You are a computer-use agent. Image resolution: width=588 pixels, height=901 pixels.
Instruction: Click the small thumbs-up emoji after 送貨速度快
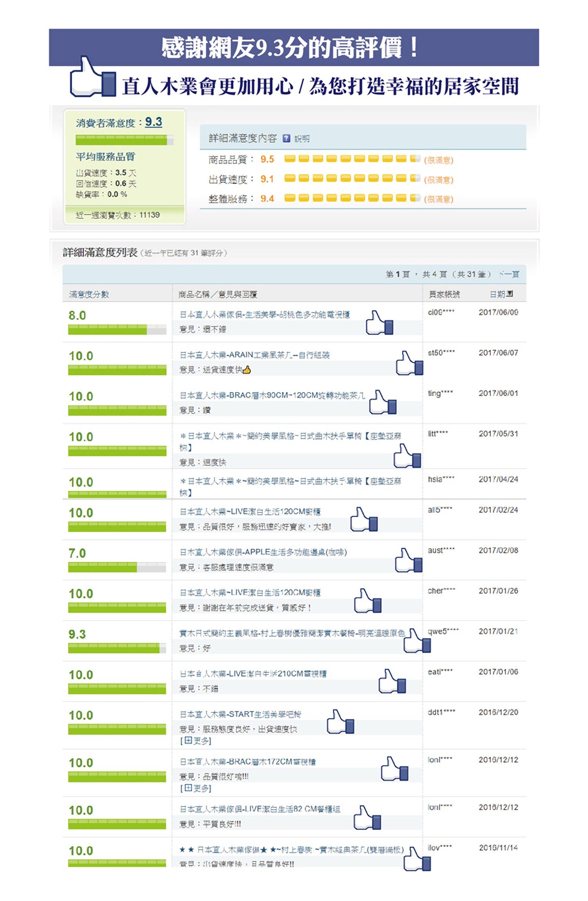coord(247,370)
